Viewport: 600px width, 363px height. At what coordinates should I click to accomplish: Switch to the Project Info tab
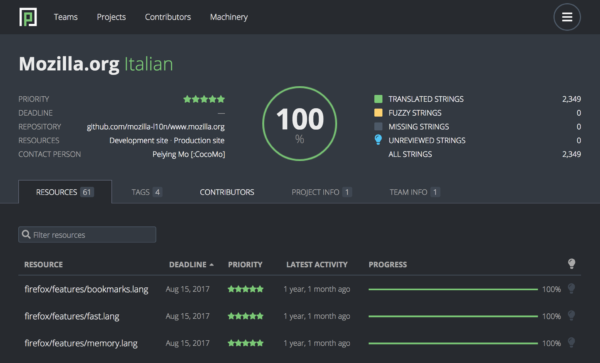(x=321, y=192)
